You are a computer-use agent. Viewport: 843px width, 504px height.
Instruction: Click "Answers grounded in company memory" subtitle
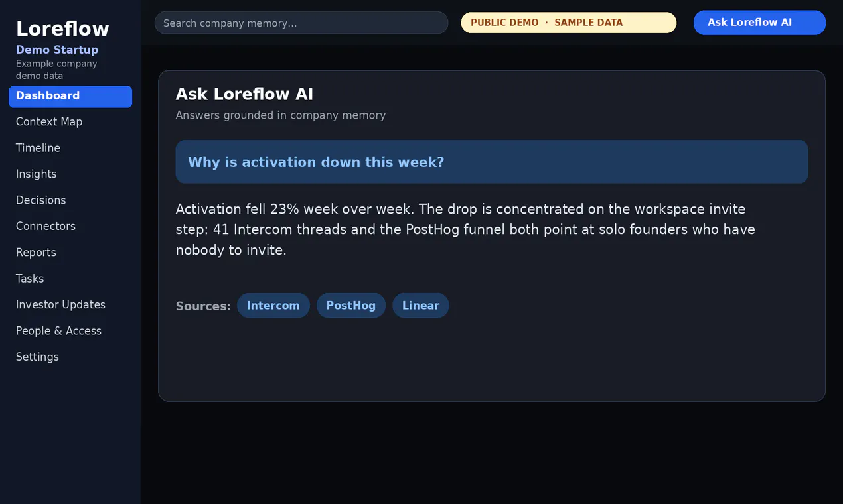click(x=281, y=115)
